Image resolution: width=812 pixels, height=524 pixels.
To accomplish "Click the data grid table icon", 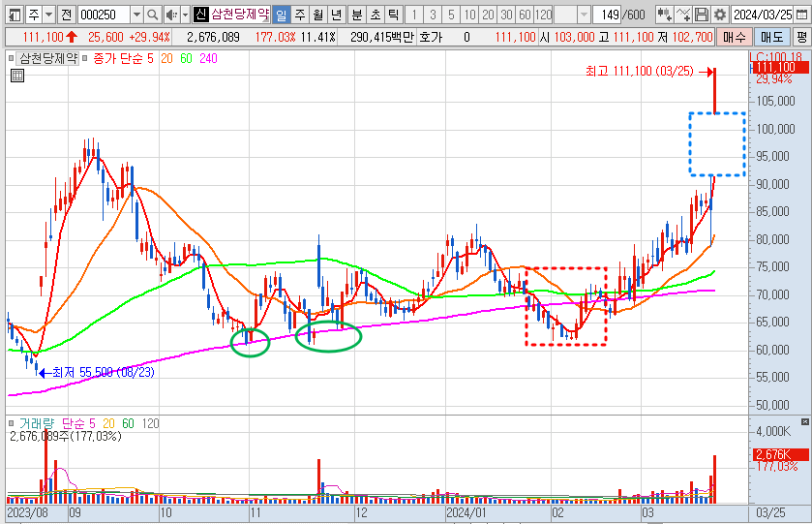I will coord(17,76).
